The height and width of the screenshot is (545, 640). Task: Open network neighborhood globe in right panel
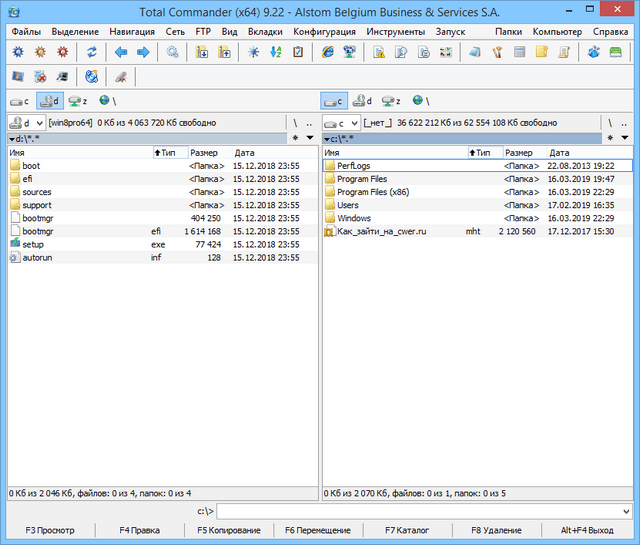click(421, 101)
